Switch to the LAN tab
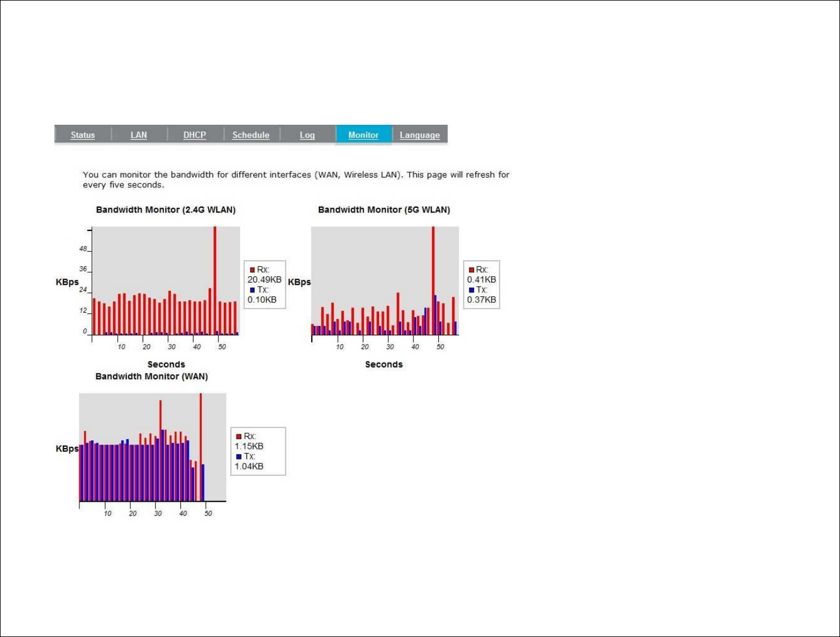Viewport: 840px width, 637px height. tap(139, 135)
